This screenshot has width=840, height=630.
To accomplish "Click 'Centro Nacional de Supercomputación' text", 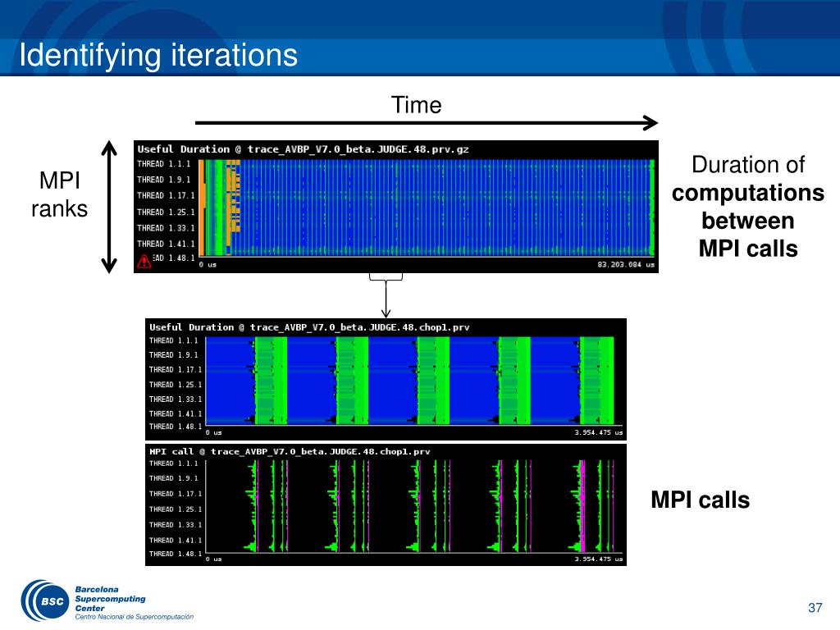I will [134, 617].
